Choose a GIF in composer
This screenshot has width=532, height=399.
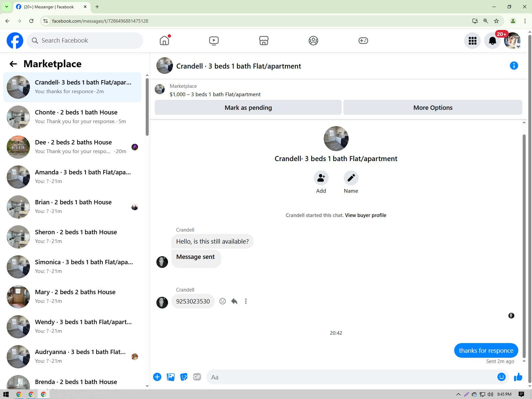coord(197,377)
